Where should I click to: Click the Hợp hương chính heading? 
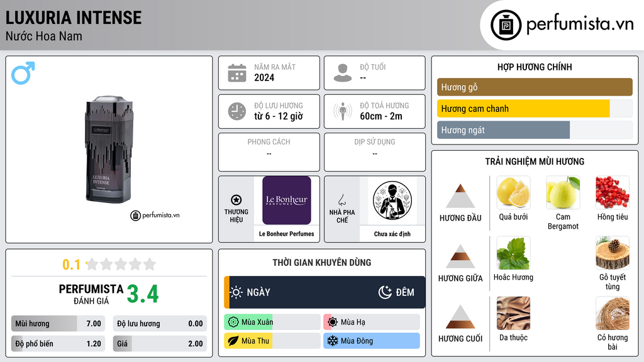coord(535,67)
